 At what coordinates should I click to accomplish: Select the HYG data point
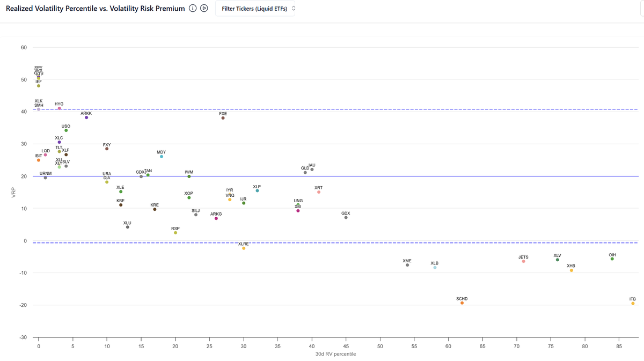[x=59, y=108]
